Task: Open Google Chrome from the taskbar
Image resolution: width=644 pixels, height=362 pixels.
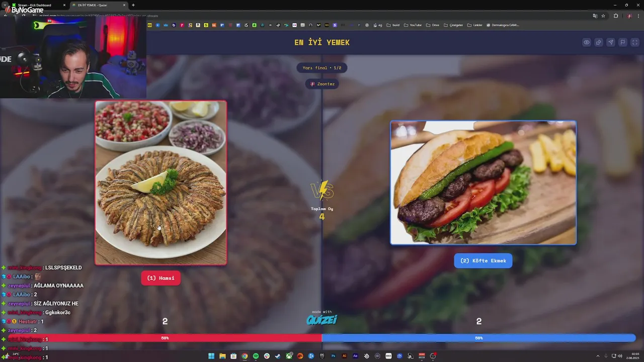Action: pos(245,356)
